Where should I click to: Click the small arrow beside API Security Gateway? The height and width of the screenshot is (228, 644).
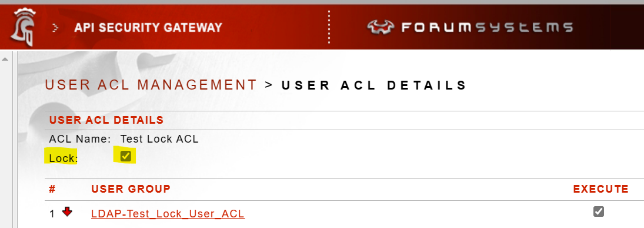56,28
